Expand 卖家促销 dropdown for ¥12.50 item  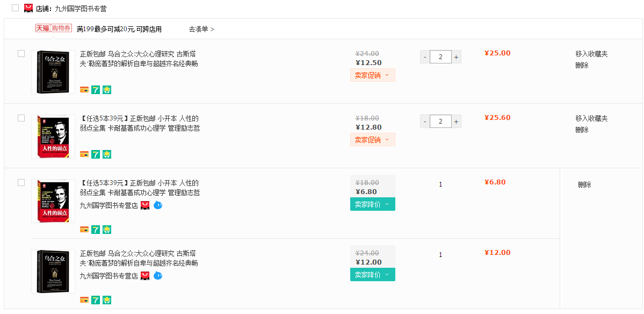(372, 75)
